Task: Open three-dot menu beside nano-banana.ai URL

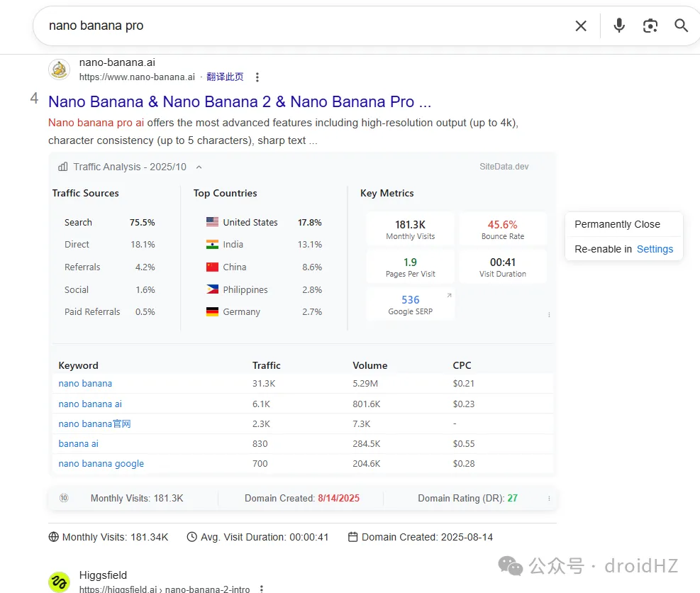Action: click(x=257, y=77)
